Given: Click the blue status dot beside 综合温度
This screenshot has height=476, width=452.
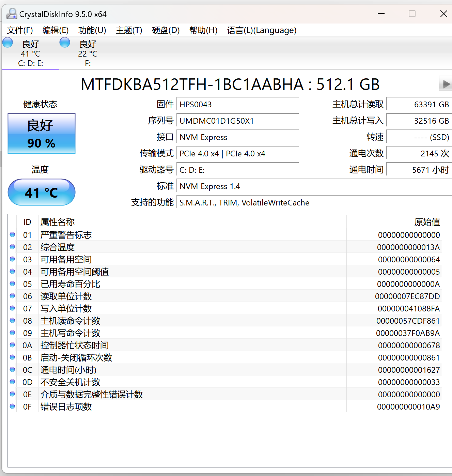Looking at the screenshot, I should point(12,246).
